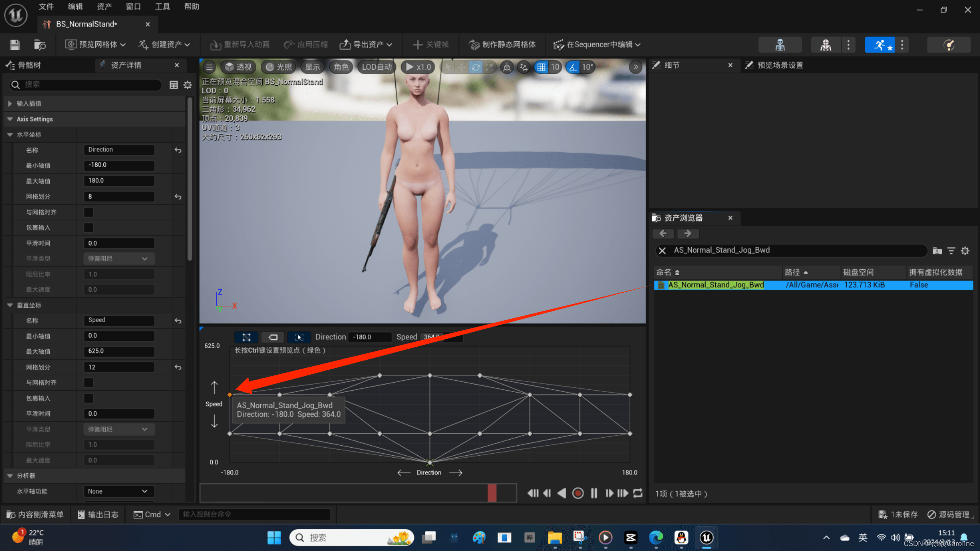980x551 pixels.
Task: Save the current asset with floppy icon
Action: click(x=15, y=45)
